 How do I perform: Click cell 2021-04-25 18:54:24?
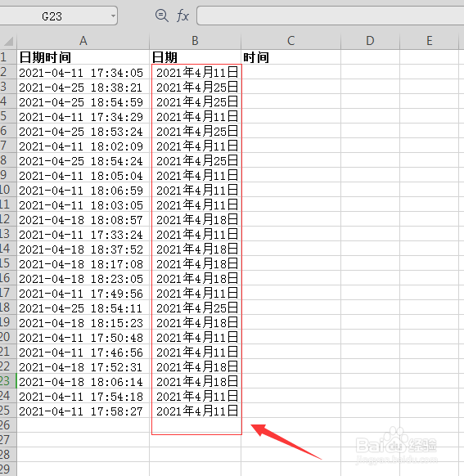click(83, 160)
